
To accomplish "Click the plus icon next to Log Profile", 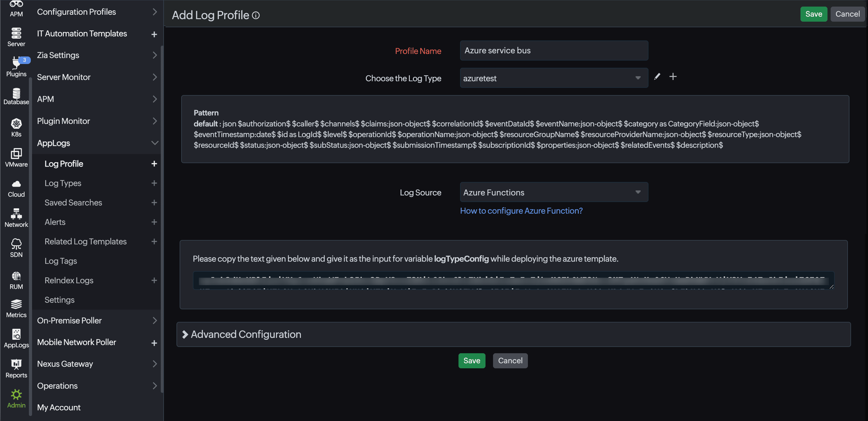I will pos(154,163).
